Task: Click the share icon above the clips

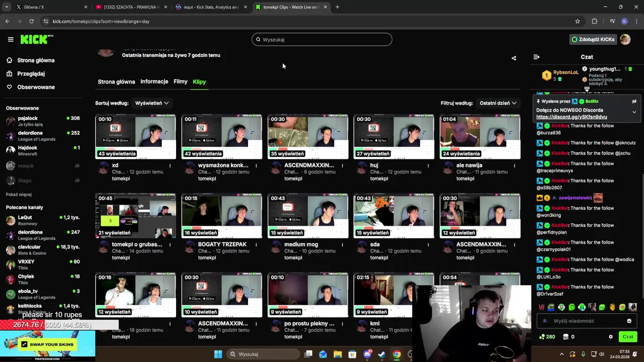Action: click(x=514, y=58)
